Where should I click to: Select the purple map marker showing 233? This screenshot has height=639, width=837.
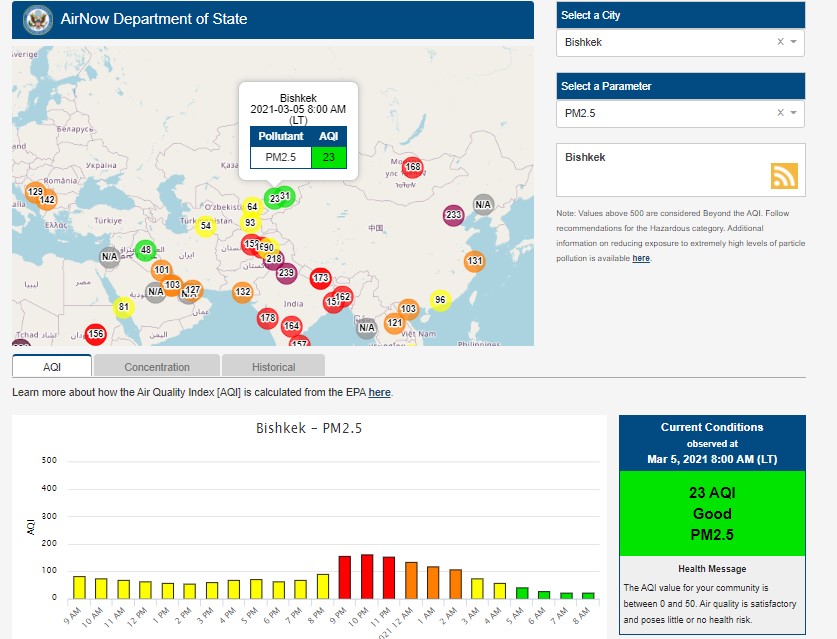[453, 216]
